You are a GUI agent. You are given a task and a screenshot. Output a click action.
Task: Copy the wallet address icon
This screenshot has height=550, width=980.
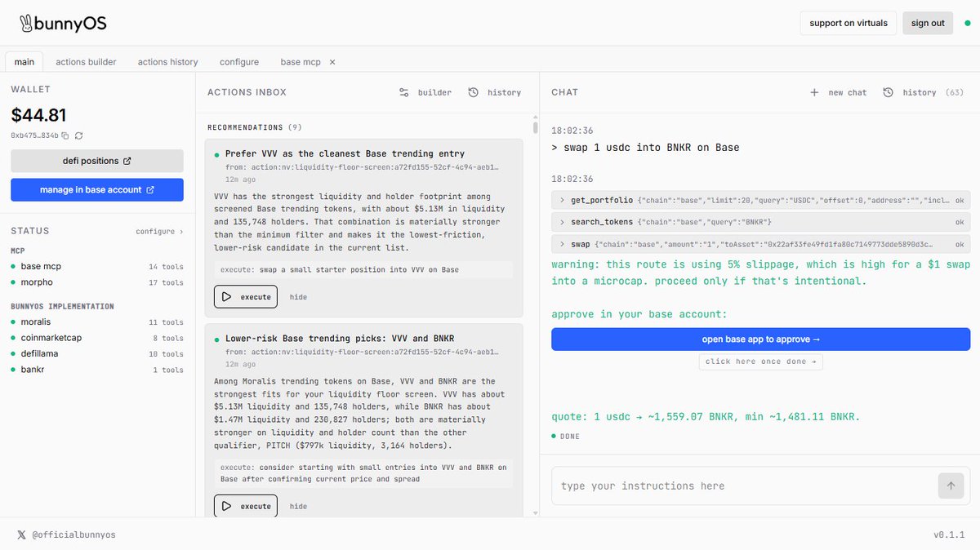click(65, 135)
